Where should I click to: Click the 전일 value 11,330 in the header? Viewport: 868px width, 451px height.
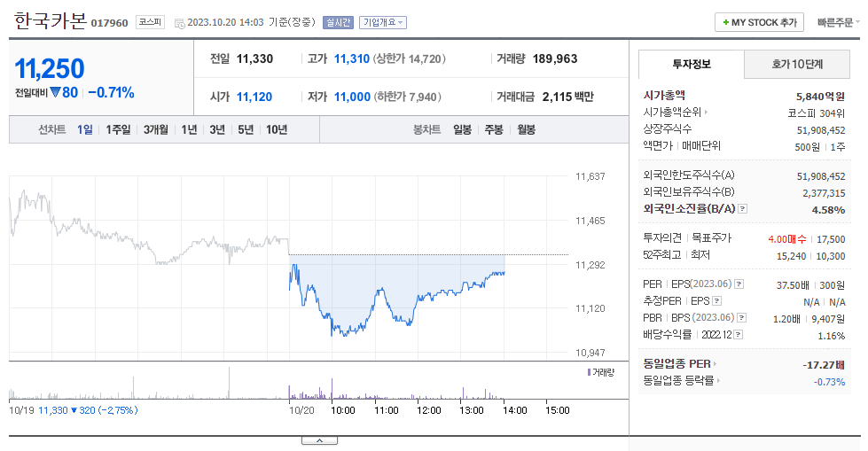[254, 58]
